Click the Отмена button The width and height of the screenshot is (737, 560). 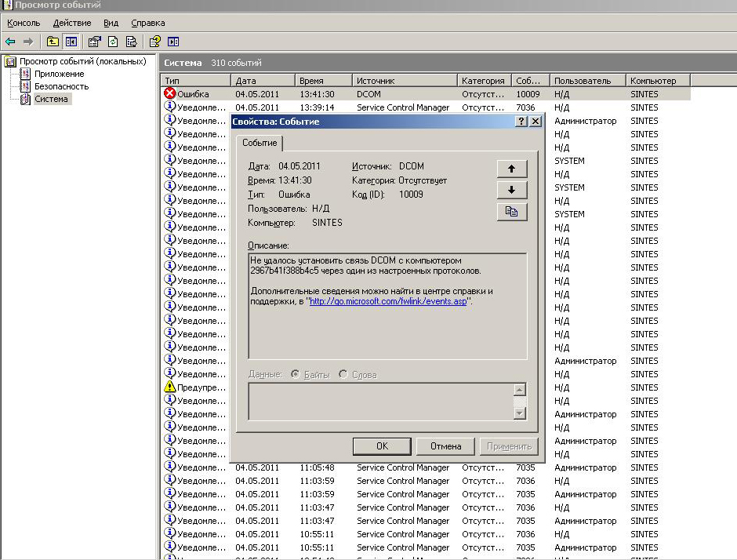coord(445,446)
